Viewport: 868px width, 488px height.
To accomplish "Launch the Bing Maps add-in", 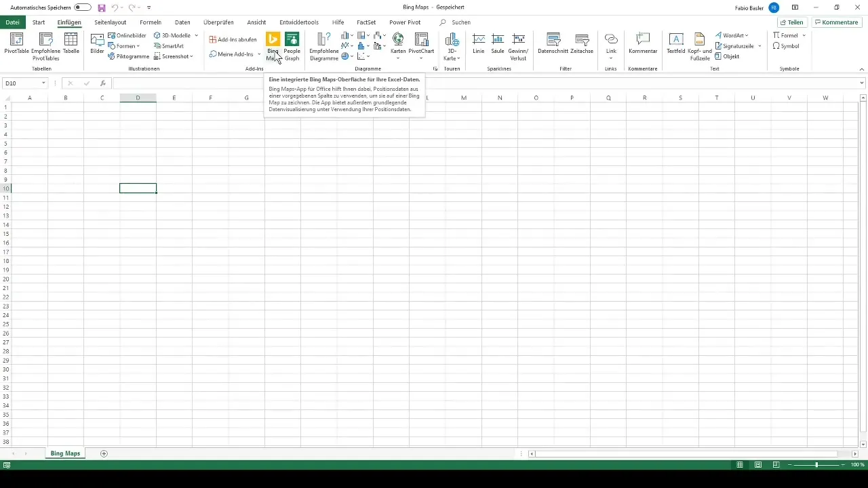I will tap(273, 46).
